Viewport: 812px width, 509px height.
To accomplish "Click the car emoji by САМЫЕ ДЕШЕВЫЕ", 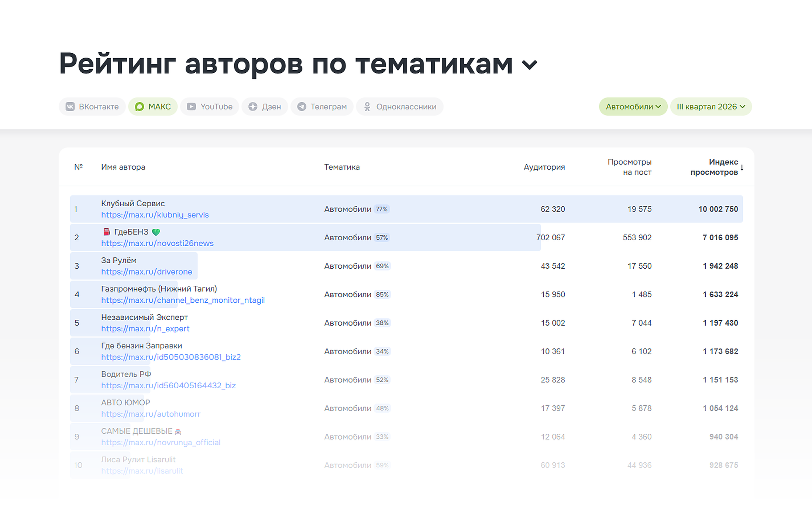I will click(x=178, y=431).
